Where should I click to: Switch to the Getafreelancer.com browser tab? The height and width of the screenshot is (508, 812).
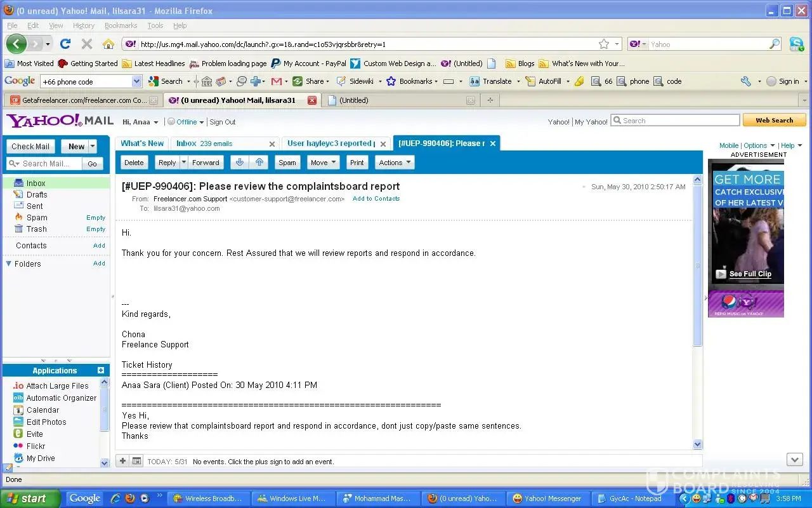84,100
